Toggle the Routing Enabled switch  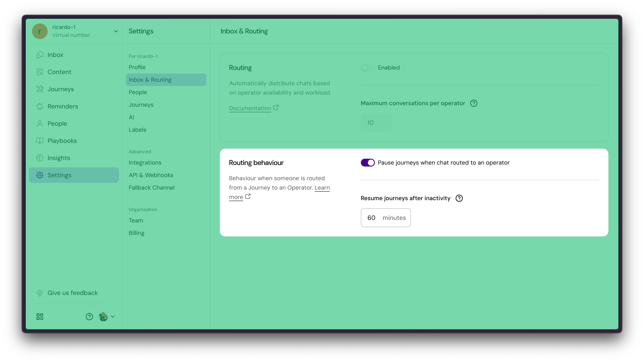click(367, 68)
